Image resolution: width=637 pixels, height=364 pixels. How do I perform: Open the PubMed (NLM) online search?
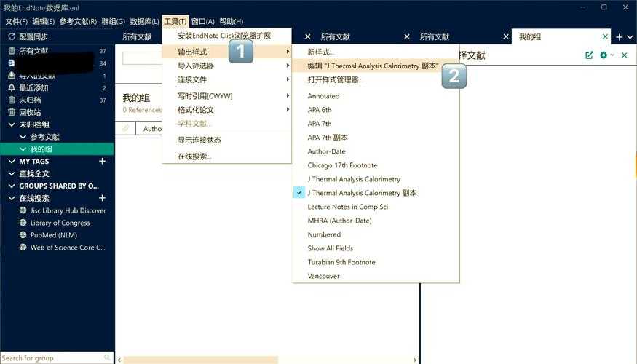click(54, 235)
